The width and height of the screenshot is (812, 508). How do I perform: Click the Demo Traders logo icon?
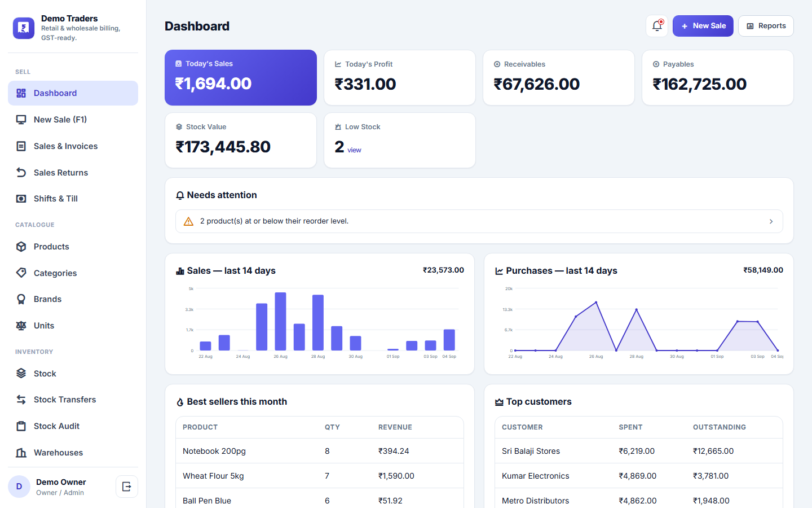24,28
